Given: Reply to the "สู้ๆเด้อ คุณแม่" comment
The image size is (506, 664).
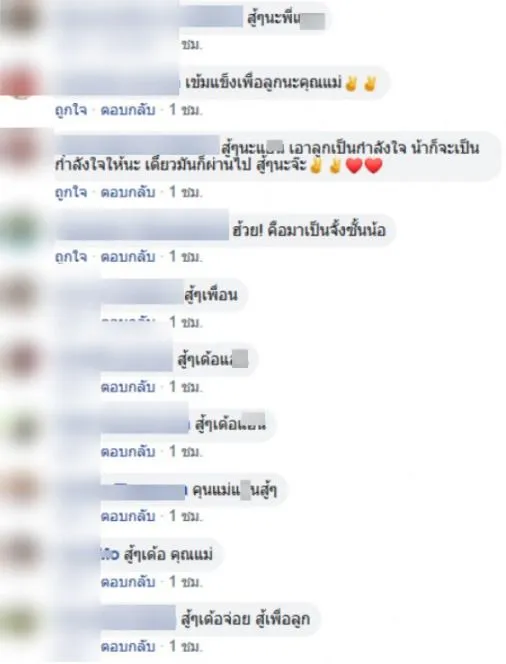Looking at the screenshot, I should [x=128, y=582].
